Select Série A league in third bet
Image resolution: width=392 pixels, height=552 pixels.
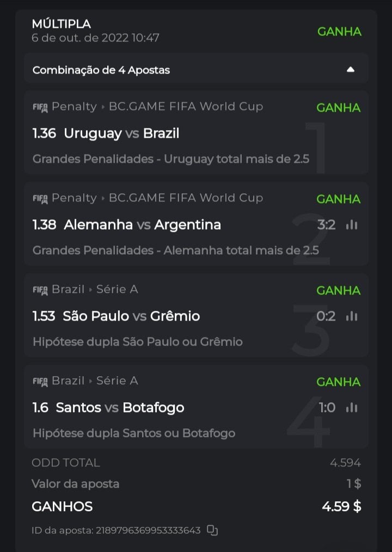click(117, 290)
